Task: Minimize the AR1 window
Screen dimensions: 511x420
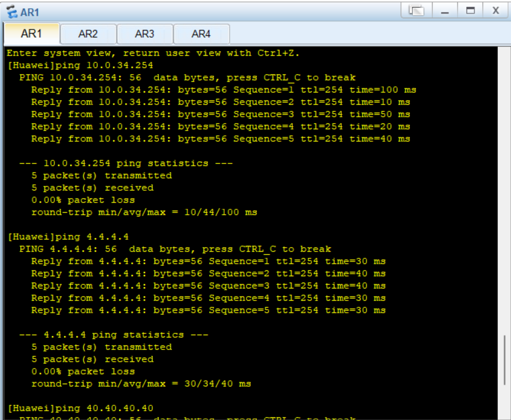Action: (x=445, y=10)
